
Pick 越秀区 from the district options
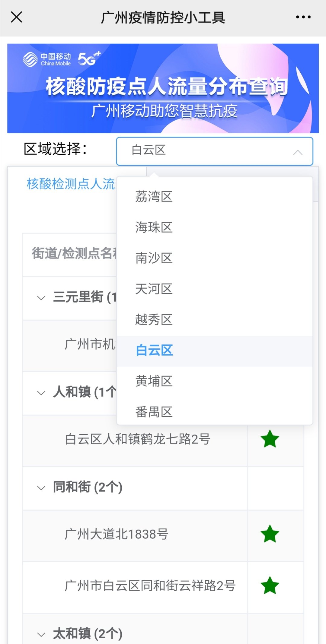pos(154,320)
